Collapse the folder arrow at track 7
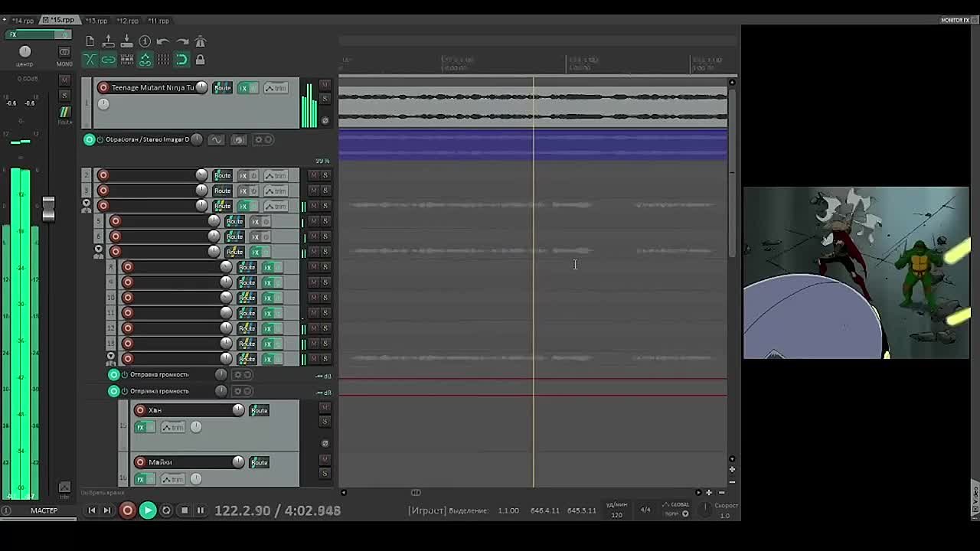The image size is (980, 551). coord(99,249)
